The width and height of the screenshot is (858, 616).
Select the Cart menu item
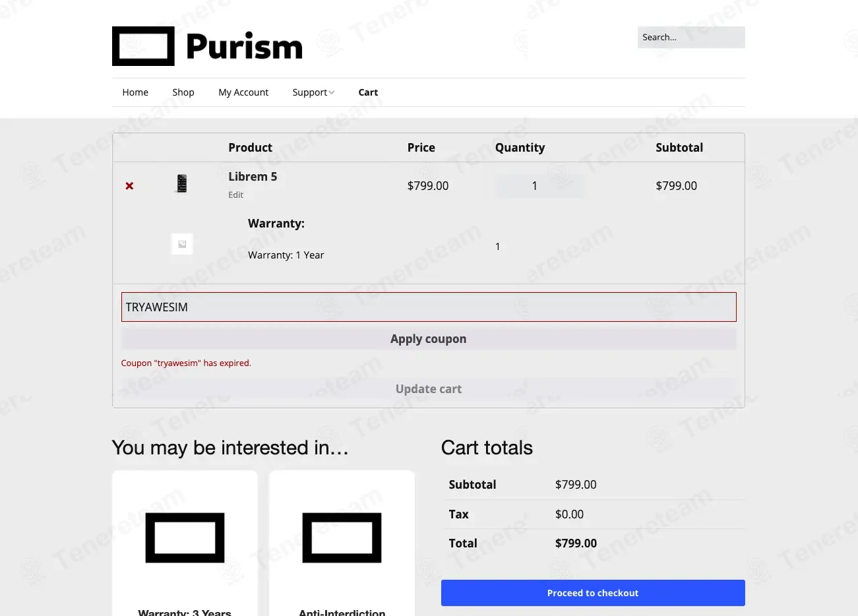tap(368, 92)
